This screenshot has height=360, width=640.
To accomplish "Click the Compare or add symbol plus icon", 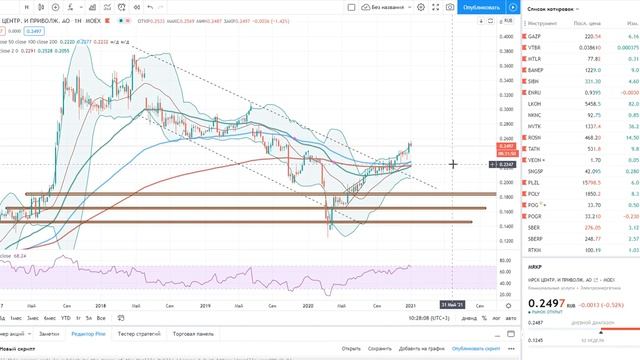I will (56, 7).
